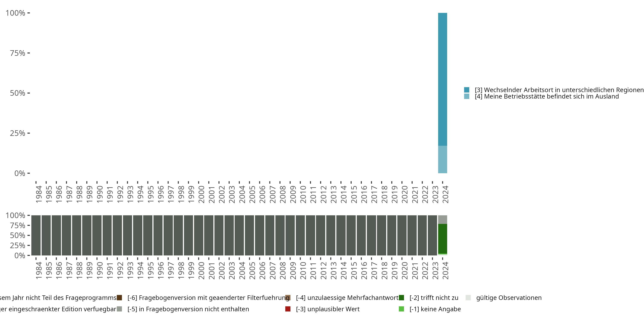Click the [4] Betriebsstätte im Ausland legend swatch

[x=466, y=96]
